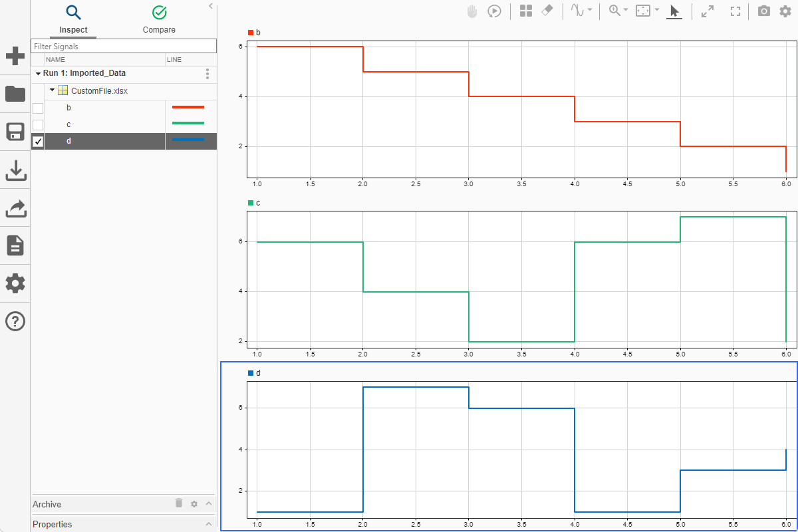
Task: Click the Export share icon in the sidebar
Action: pos(15,208)
